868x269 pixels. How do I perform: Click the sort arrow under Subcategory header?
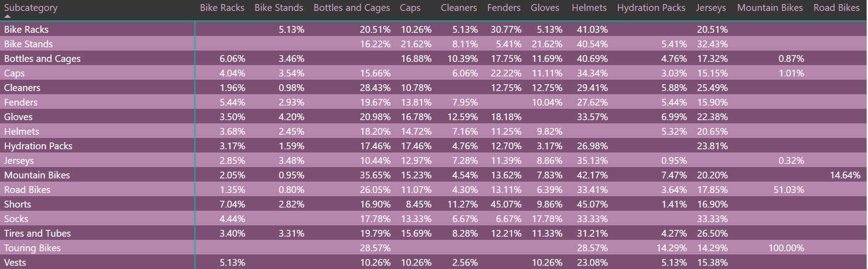point(7,16)
